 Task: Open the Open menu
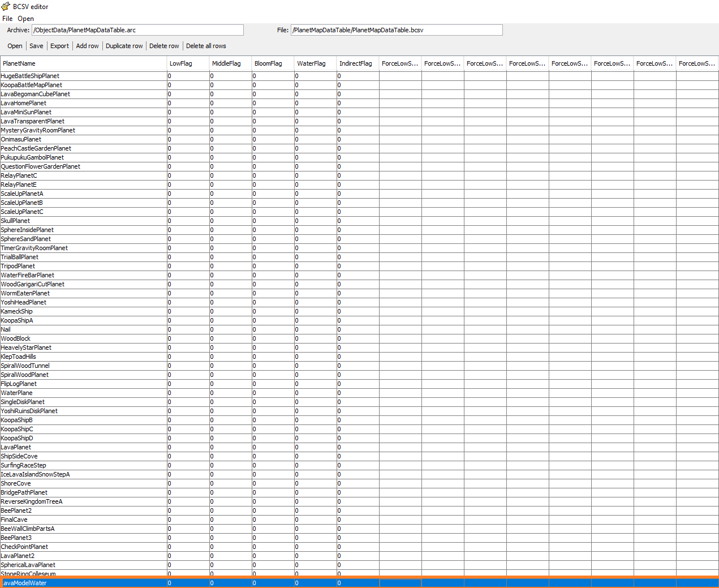(x=25, y=19)
